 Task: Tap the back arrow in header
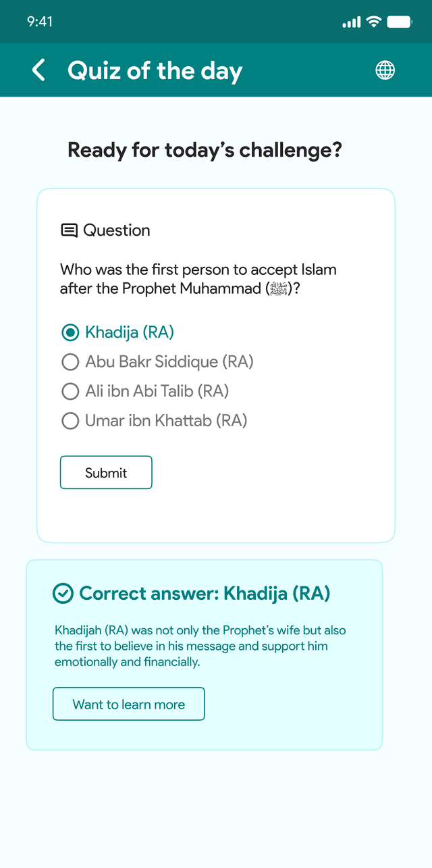[38, 70]
